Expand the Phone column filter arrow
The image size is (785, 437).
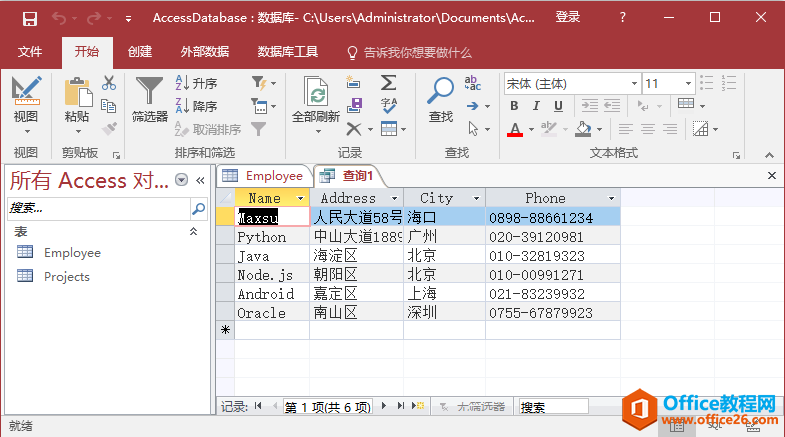pos(611,199)
